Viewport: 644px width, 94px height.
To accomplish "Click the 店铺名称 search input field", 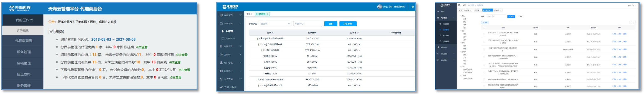I will point(307,24).
